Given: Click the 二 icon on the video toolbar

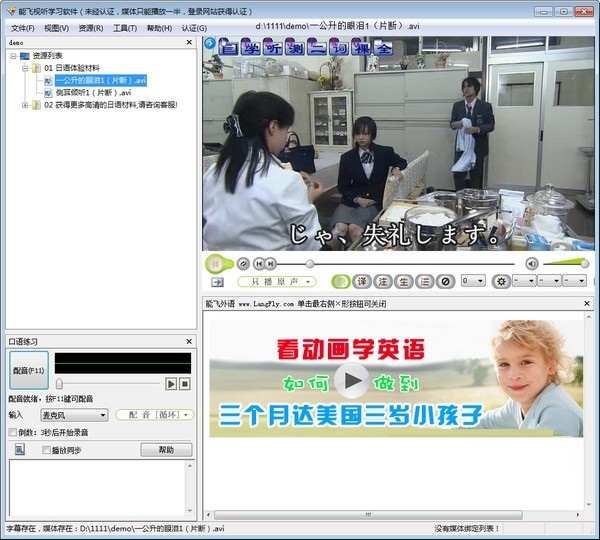Looking at the screenshot, I should 317,47.
